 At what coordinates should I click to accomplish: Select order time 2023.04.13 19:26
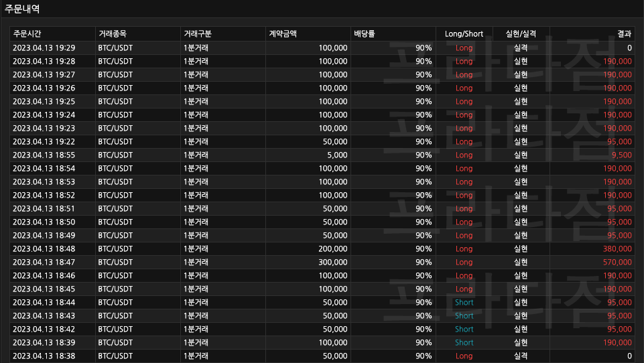44,88
